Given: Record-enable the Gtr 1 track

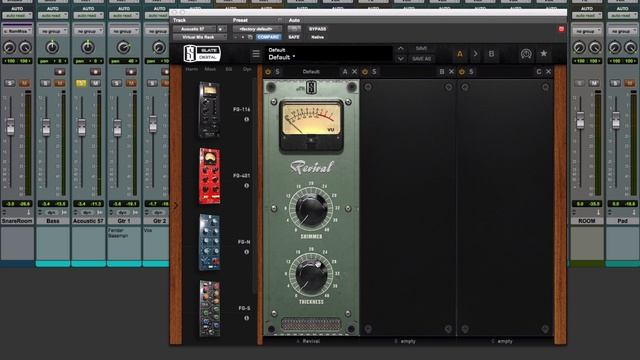Looking at the screenshot, I should coord(131,72).
